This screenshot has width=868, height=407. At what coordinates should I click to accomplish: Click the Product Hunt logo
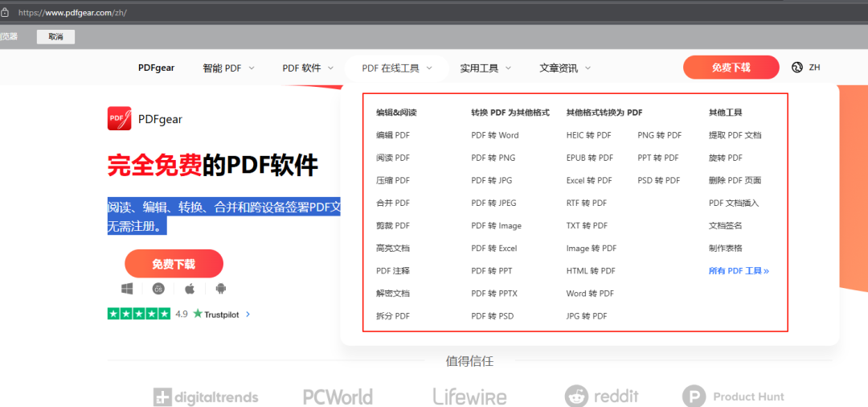click(x=733, y=397)
